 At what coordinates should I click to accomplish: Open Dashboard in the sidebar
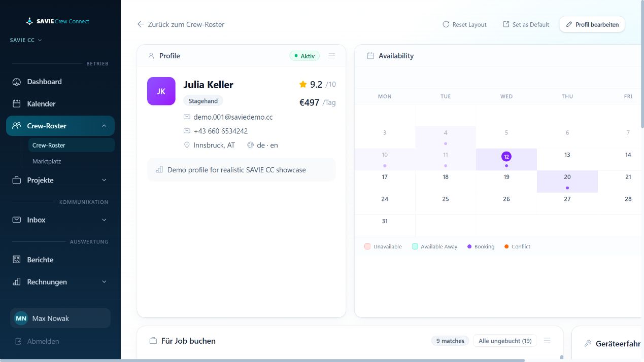(x=60, y=82)
